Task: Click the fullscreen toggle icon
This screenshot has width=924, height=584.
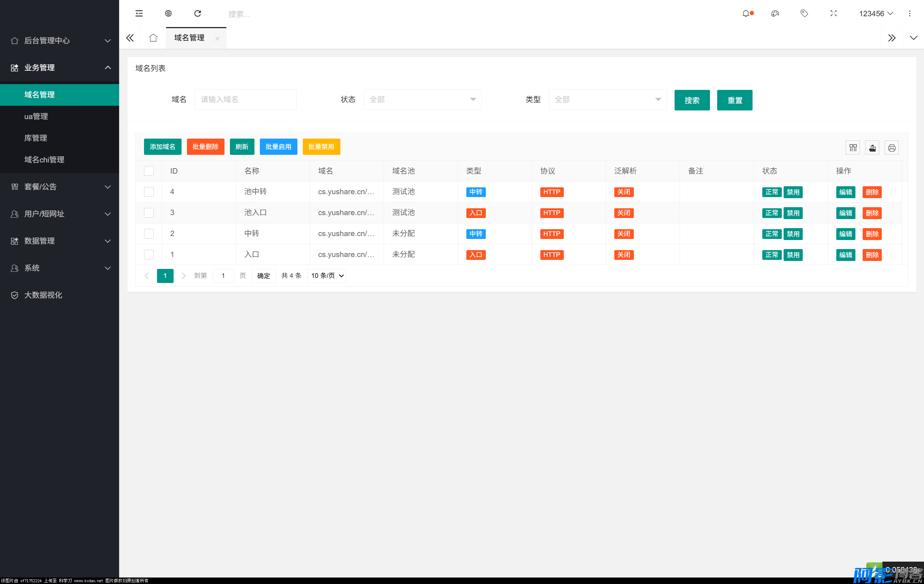Action: 833,13
